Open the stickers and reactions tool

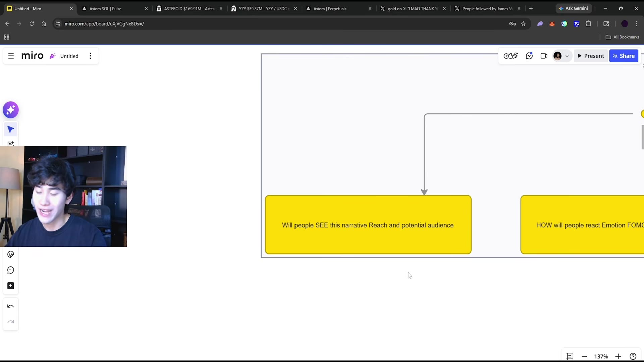tap(11, 255)
